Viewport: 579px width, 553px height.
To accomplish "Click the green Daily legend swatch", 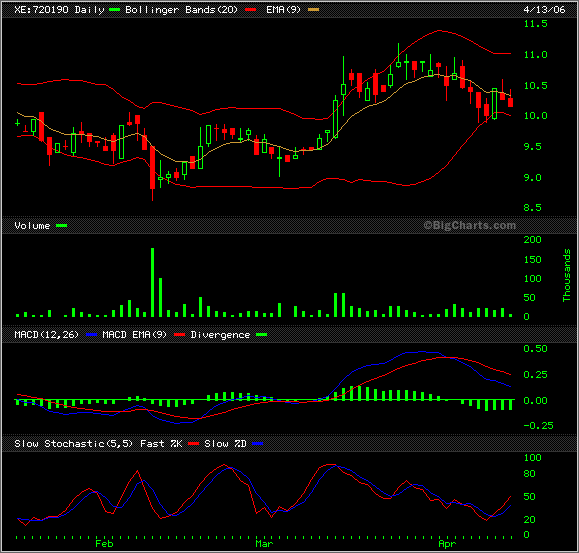I will coord(114,10).
